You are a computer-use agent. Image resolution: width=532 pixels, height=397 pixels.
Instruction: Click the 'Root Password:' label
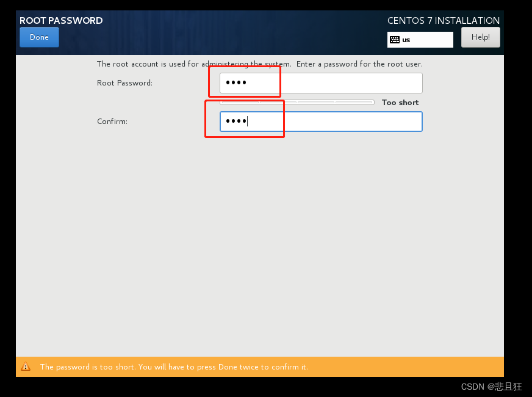(x=124, y=83)
